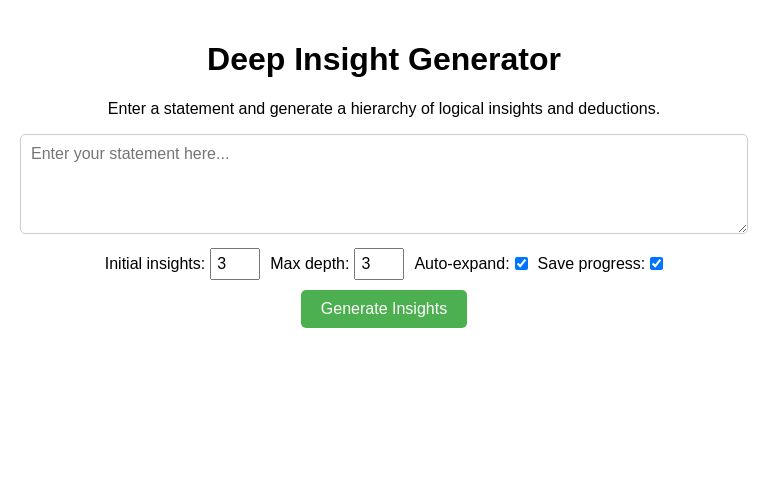768x480 pixels.
Task: Click the Deep Insight Generator heading
Action: (384, 60)
